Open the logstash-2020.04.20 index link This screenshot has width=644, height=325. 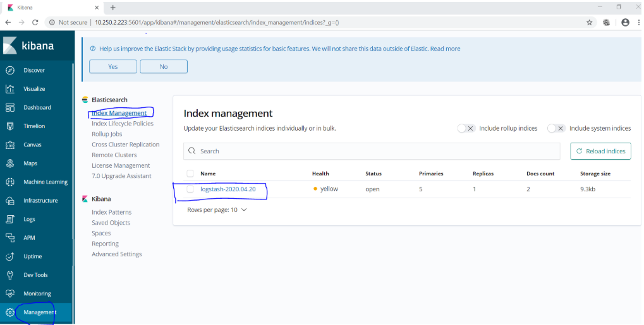228,189
